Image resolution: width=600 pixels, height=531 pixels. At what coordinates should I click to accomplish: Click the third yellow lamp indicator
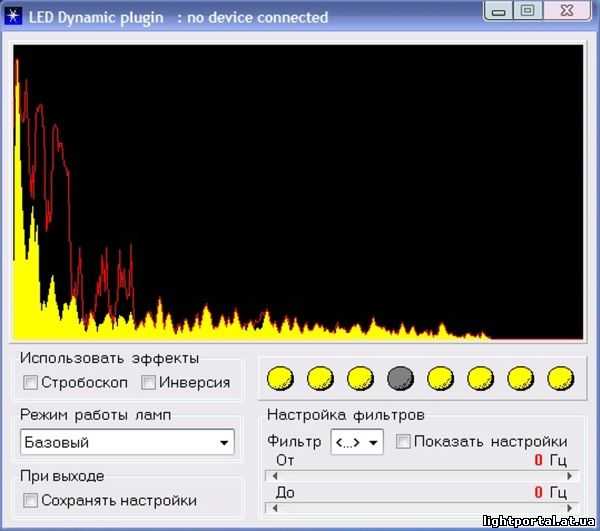click(x=360, y=378)
